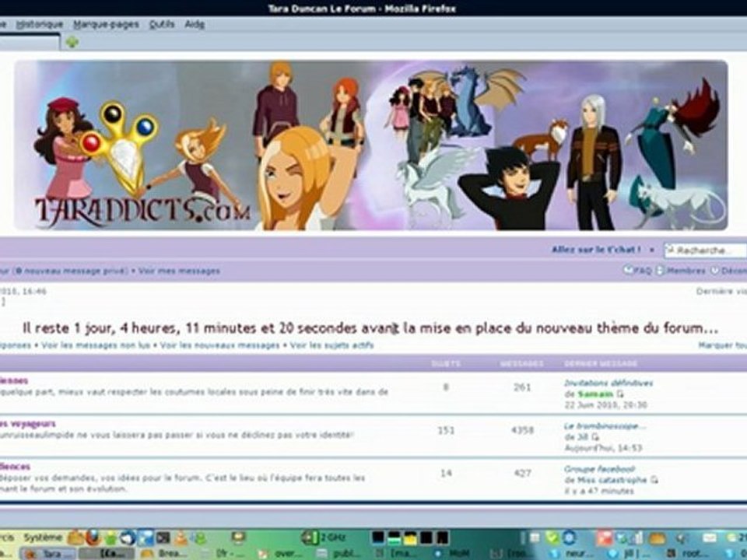Image resolution: width=747 pixels, height=560 pixels.
Task: Launch Firefox from the panel
Action: click(93, 537)
